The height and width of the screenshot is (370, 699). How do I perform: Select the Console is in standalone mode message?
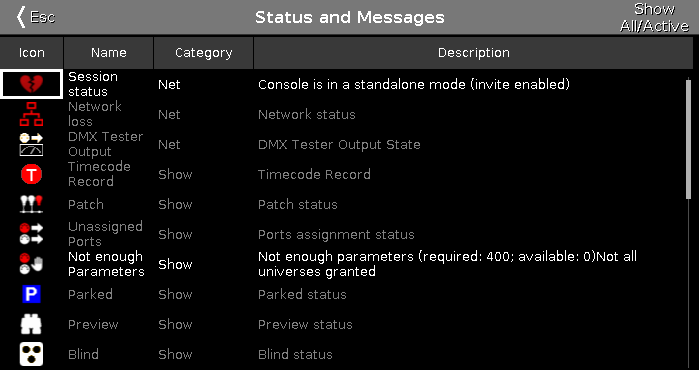click(414, 84)
